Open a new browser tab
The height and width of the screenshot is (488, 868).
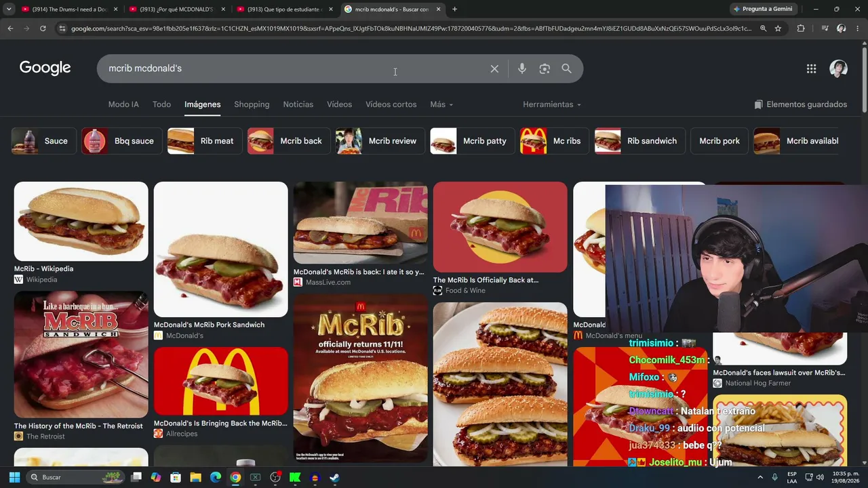(454, 9)
